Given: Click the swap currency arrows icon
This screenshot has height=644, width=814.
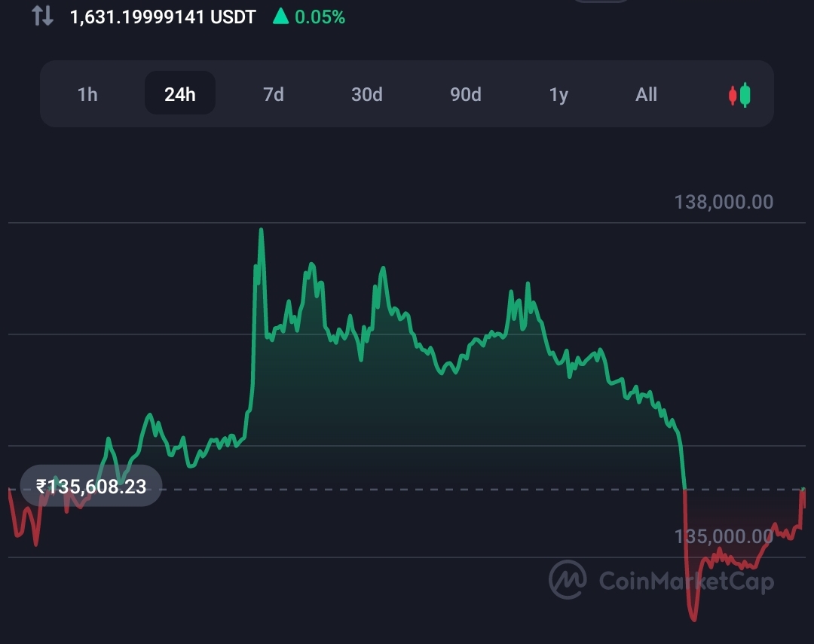Looking at the screenshot, I should 42,16.
